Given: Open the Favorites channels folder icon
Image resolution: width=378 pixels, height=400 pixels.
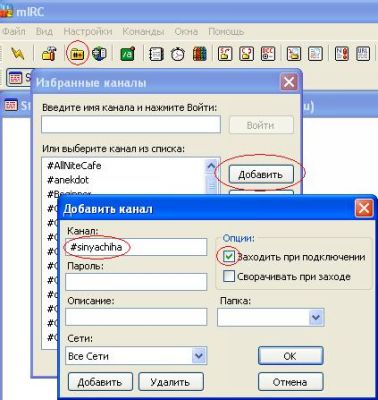Looking at the screenshot, I should 77,54.
